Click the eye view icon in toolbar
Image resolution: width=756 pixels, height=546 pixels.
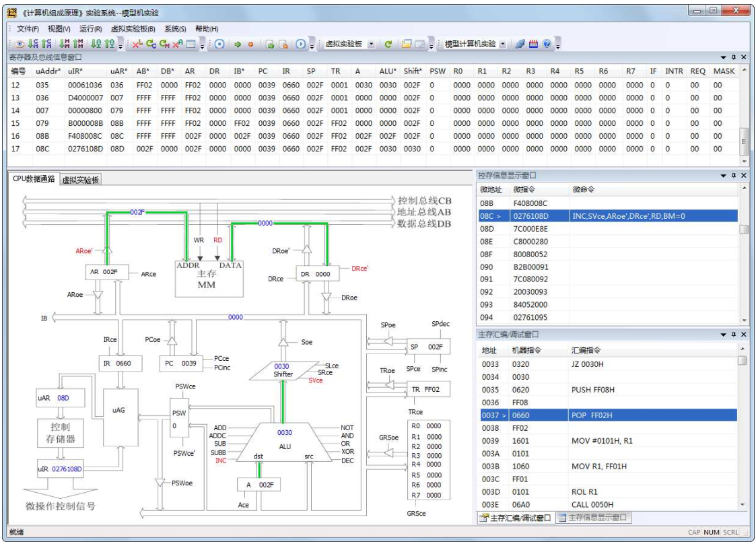tap(20, 44)
